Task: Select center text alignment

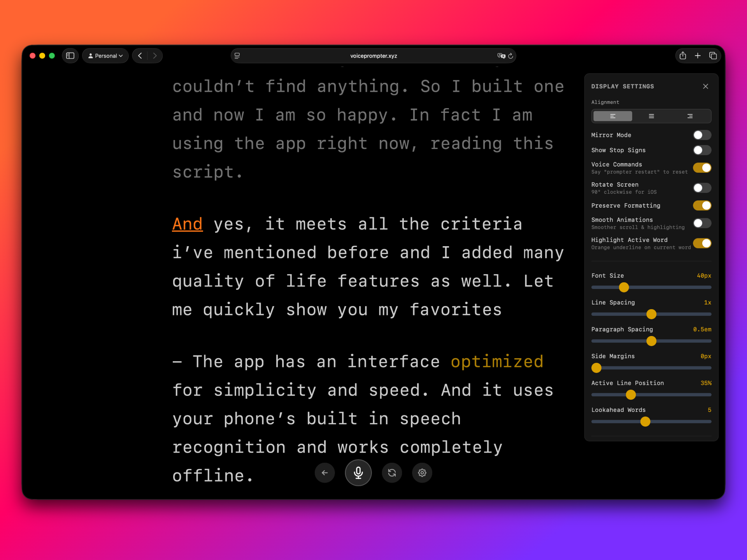Action: [x=651, y=116]
